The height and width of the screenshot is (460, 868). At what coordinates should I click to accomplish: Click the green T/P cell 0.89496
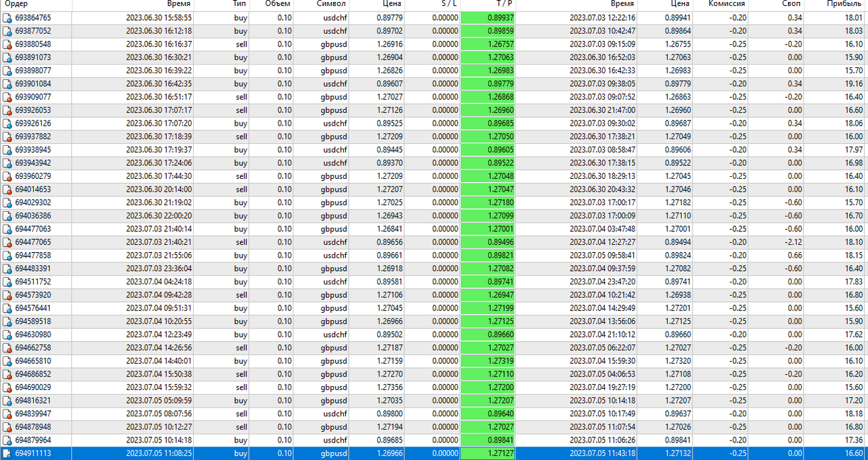point(488,242)
